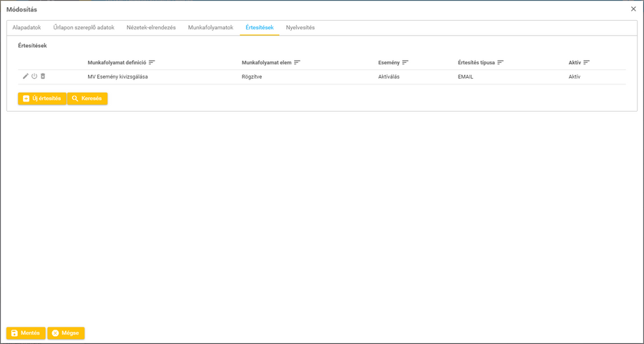
Task: Select the MV Esemény kivizsgálása row cell
Action: tap(118, 77)
